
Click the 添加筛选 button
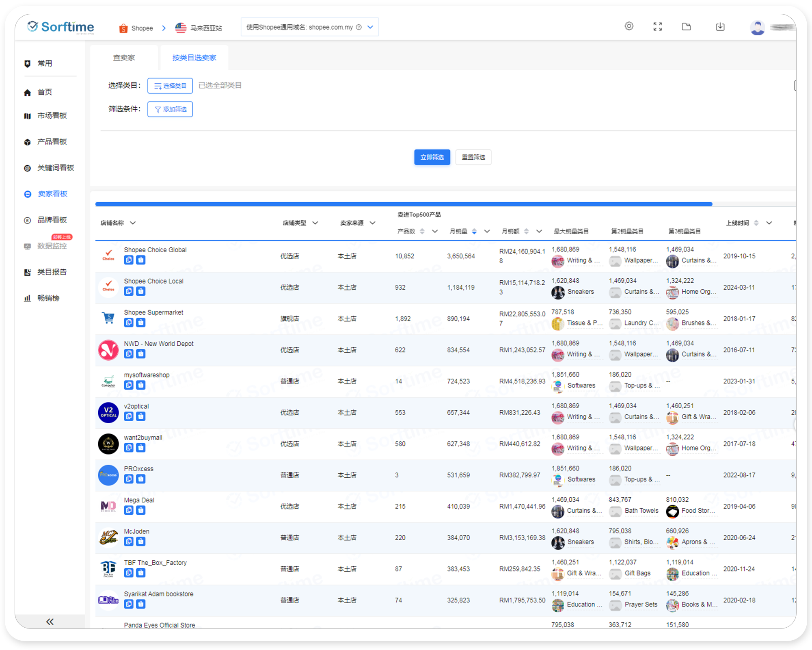[x=170, y=109]
